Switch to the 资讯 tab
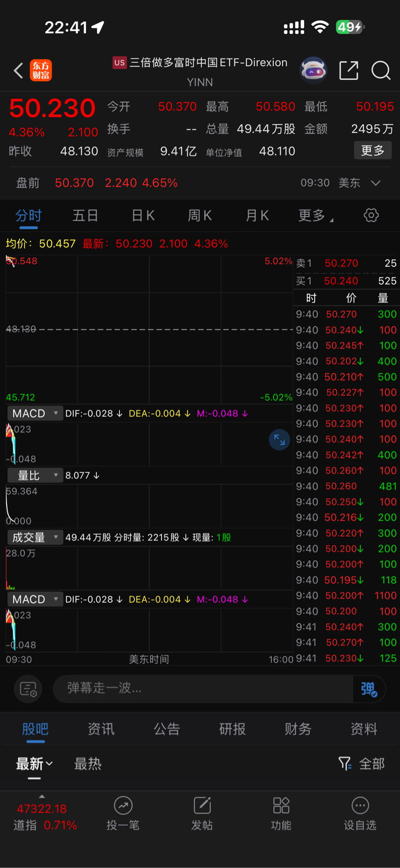 click(101, 729)
